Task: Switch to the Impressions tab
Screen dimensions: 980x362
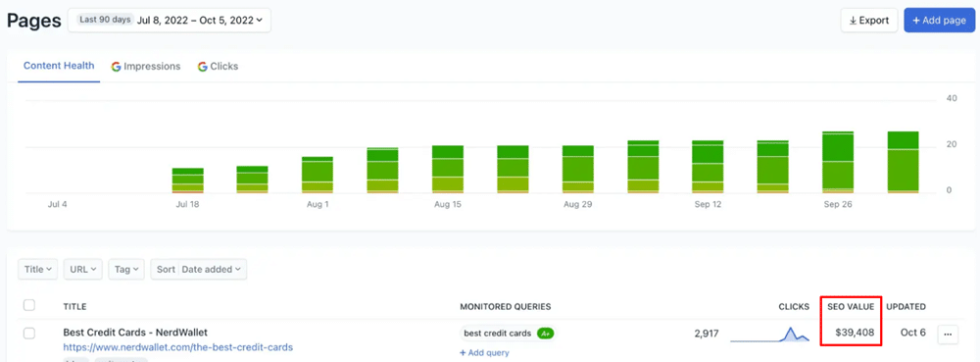Action: click(x=146, y=67)
